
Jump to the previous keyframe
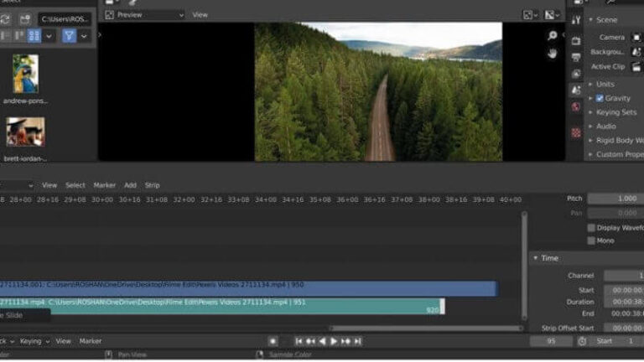310,342
